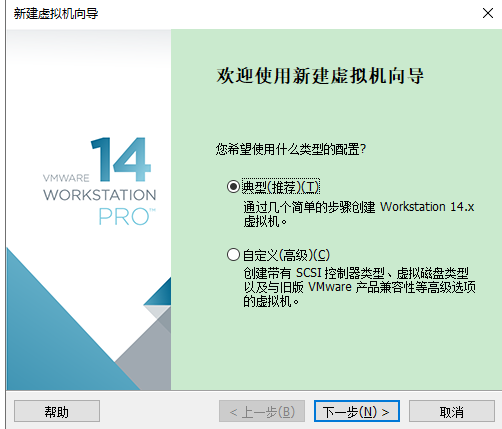Click the greyed-out 上一步(B) button
The image size is (502, 429).
click(x=262, y=412)
